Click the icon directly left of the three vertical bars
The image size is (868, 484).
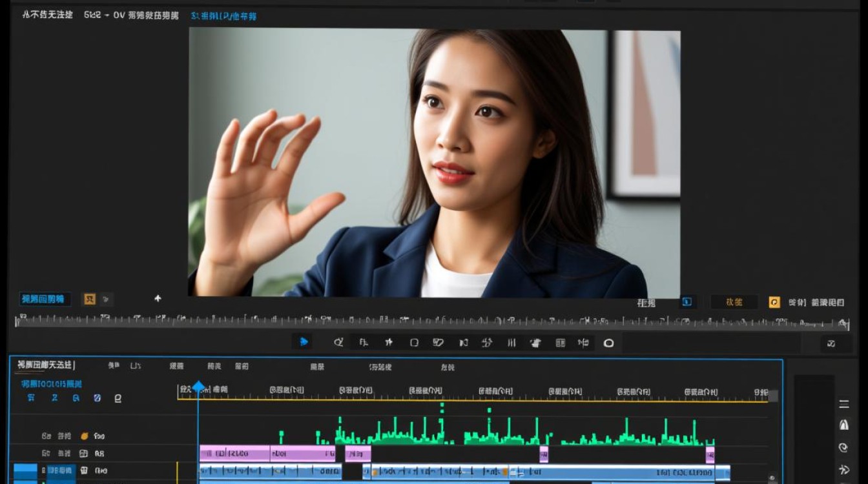point(488,343)
